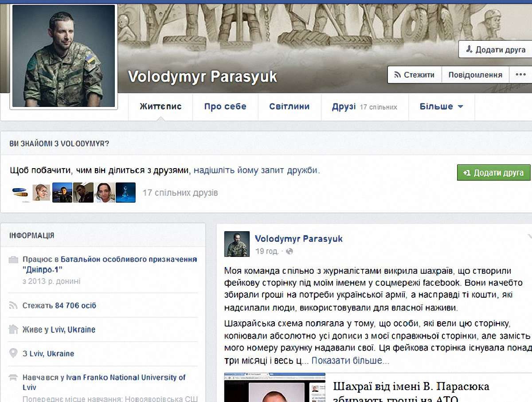
Task: Click the house icon beside 'Живе у Lviv, Ukraine'
Action: click(13, 330)
